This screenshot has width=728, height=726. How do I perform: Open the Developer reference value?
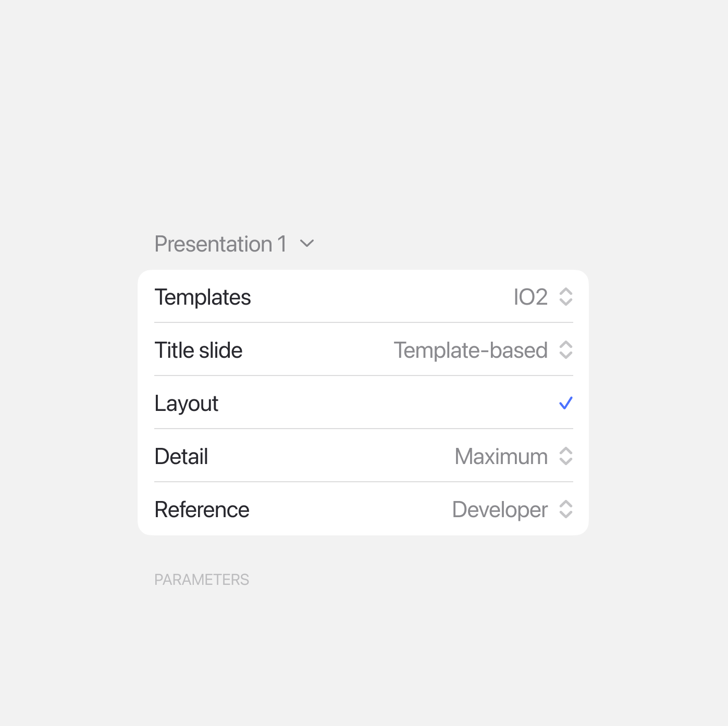pyautogui.click(x=500, y=510)
